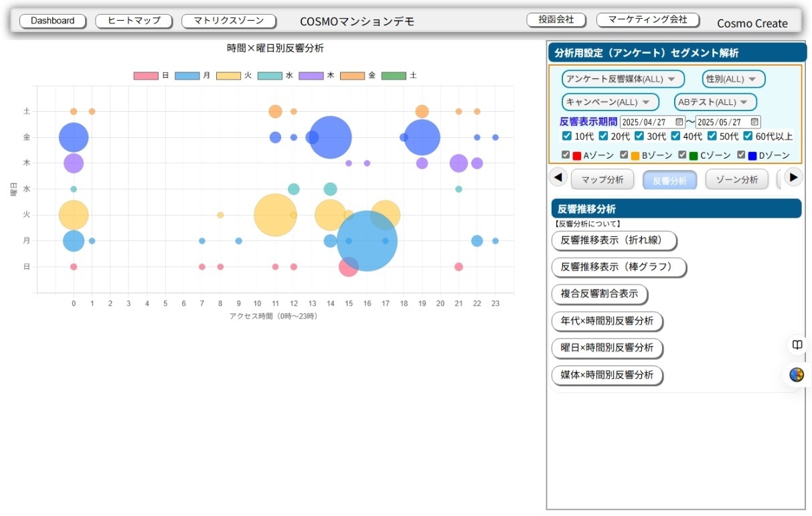Open calendar picker for end date

[754, 122]
